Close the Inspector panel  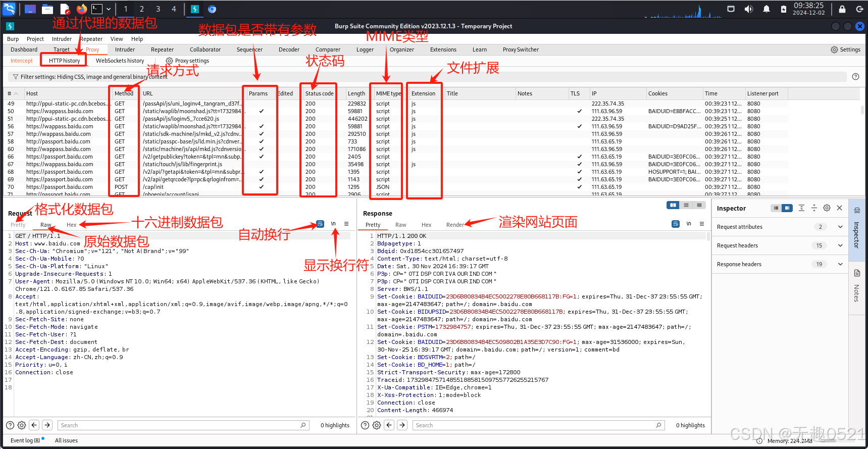[839, 208]
